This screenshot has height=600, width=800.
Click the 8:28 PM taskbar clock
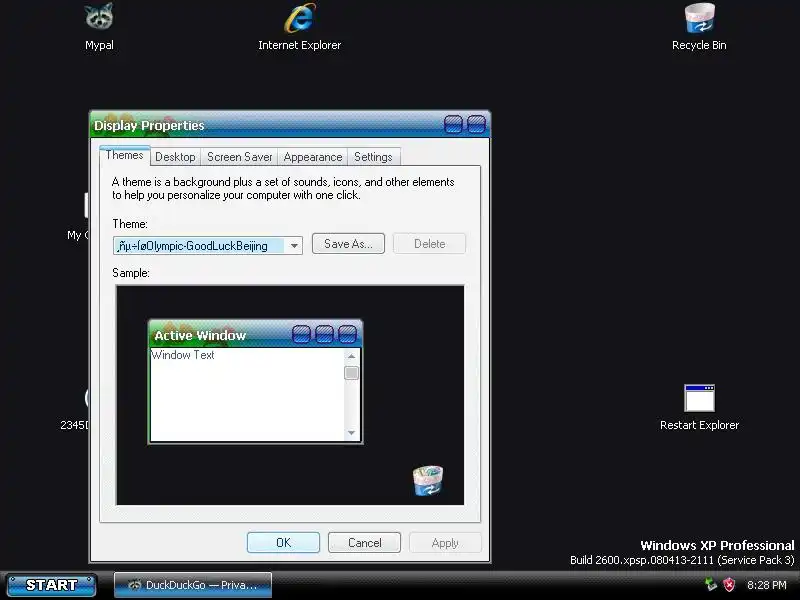point(766,585)
